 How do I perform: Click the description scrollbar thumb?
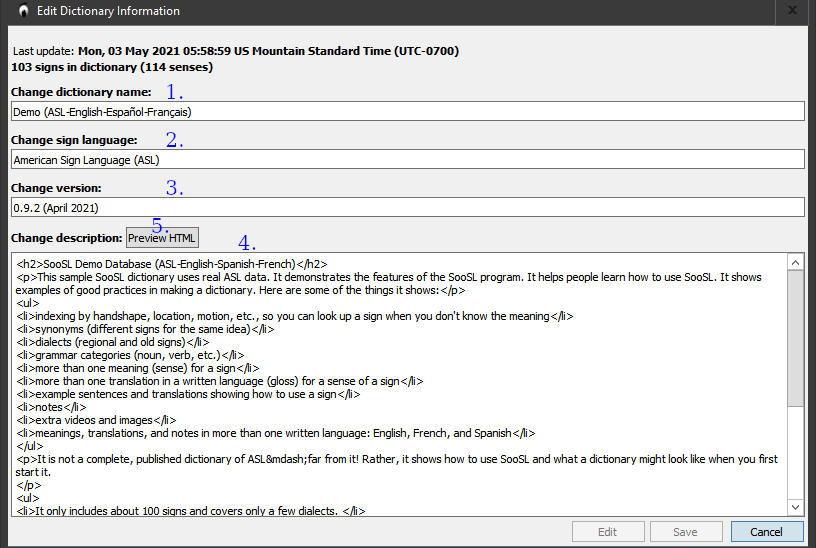coord(795,338)
